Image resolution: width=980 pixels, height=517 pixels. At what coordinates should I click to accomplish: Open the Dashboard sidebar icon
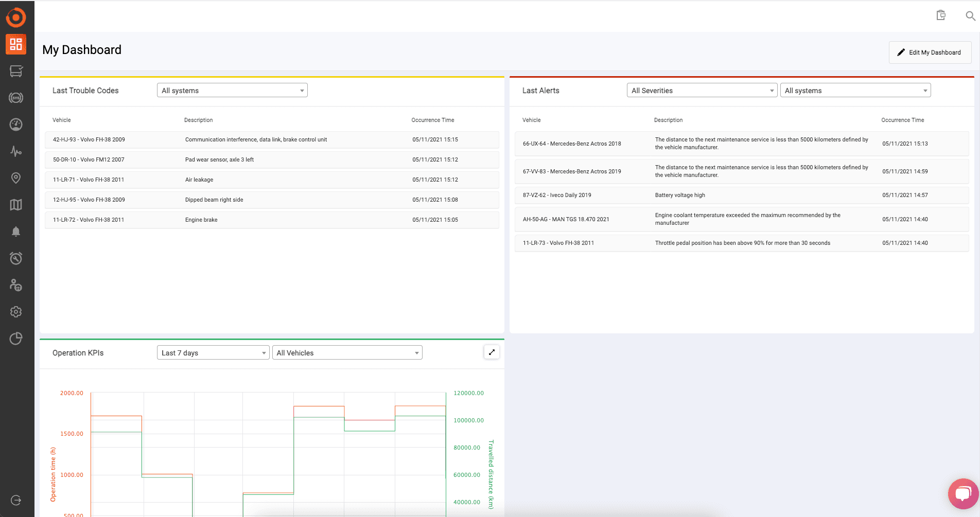point(16,44)
